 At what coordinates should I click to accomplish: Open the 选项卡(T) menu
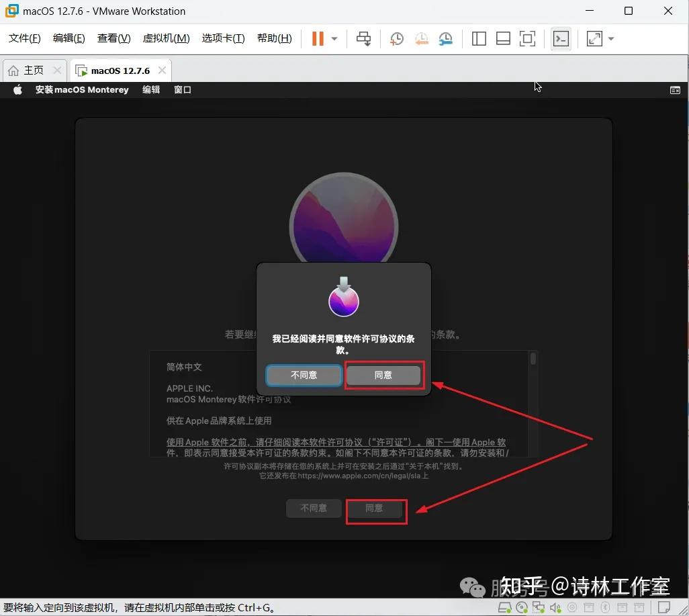coord(223,38)
